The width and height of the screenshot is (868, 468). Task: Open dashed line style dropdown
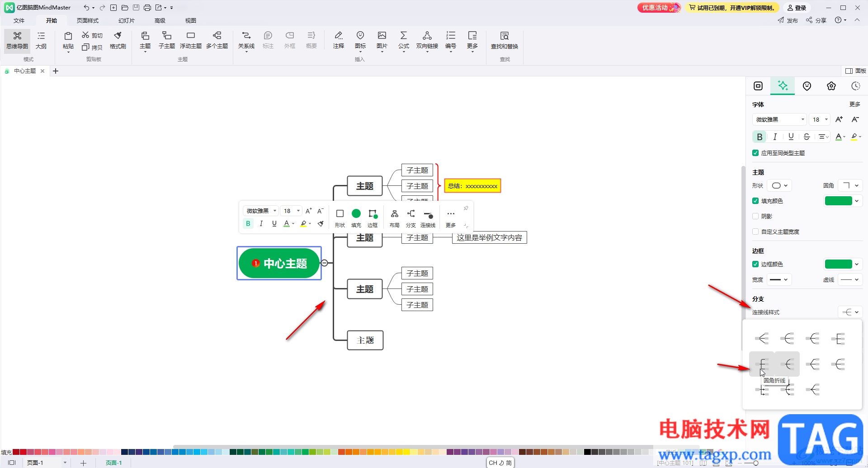(850, 279)
